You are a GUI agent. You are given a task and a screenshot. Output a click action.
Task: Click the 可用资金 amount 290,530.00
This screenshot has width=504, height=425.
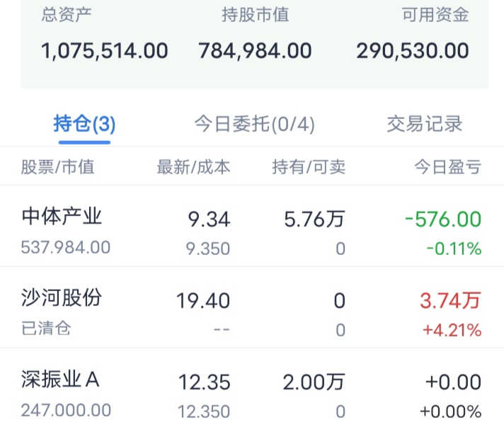413,51
